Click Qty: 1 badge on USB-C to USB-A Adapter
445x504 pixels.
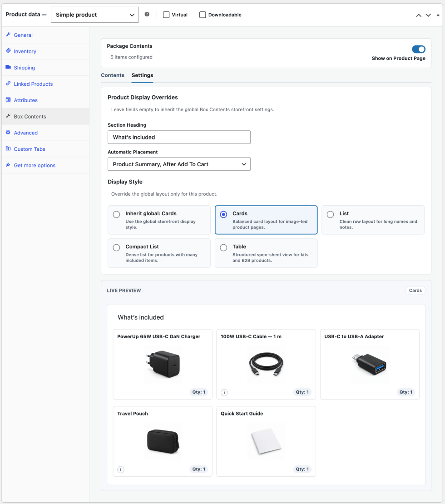point(406,392)
